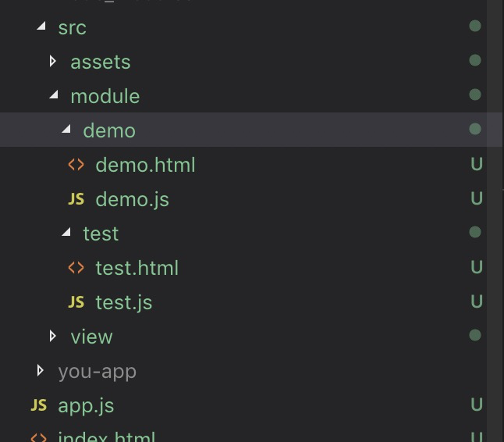504x442 pixels.
Task: Collapse the module folder arrow
Action: pos(53,96)
